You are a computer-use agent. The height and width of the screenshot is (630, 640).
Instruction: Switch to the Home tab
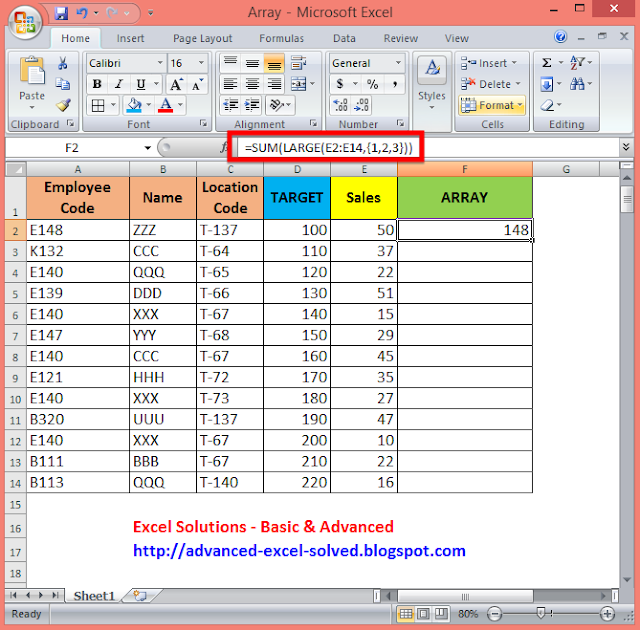75,38
